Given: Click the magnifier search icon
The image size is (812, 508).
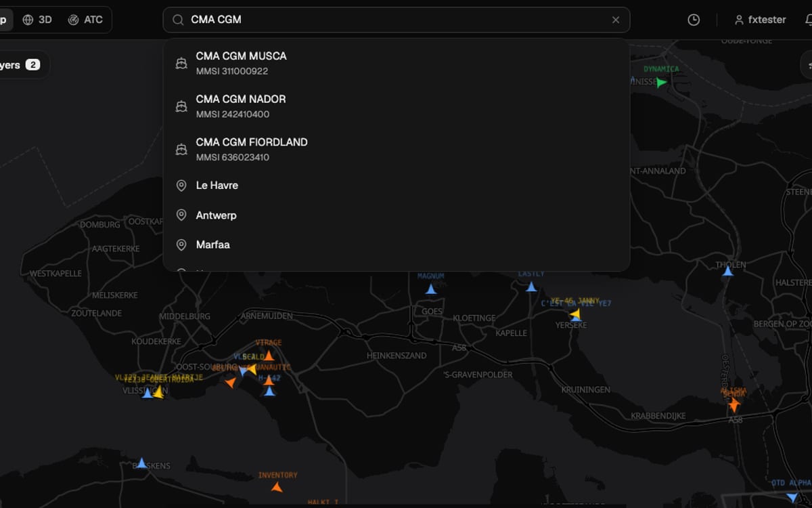Looking at the screenshot, I should [x=178, y=20].
